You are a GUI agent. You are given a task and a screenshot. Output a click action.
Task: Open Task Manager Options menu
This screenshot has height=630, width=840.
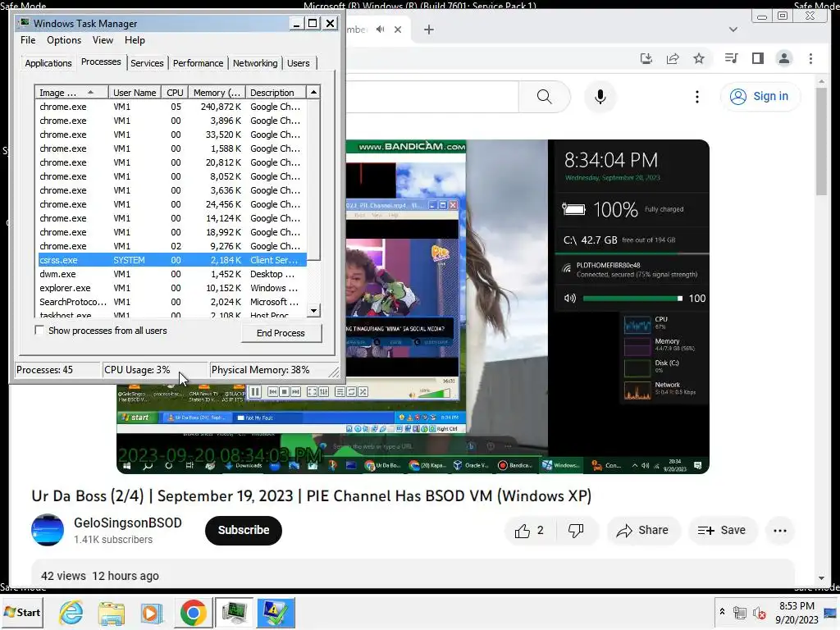click(x=64, y=40)
